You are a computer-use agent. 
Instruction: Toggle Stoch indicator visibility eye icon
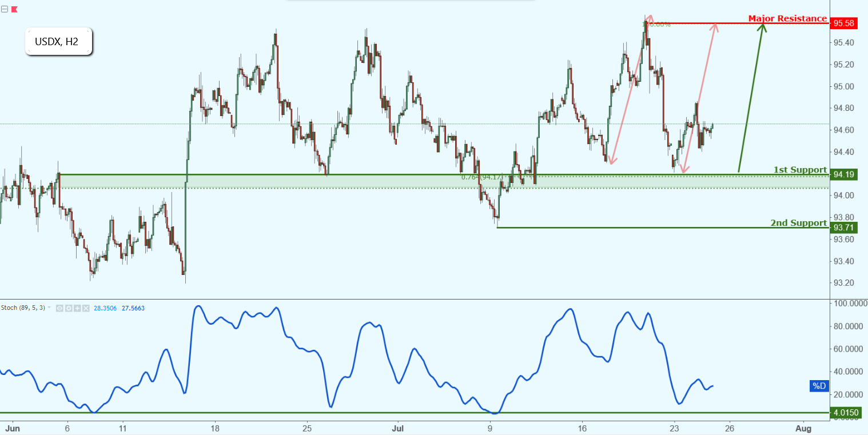[59, 308]
